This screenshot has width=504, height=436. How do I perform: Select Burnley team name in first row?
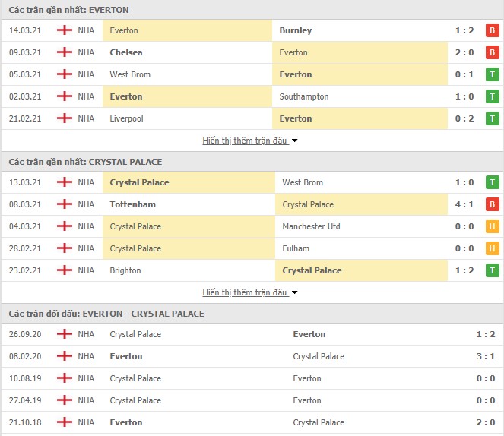click(x=296, y=30)
